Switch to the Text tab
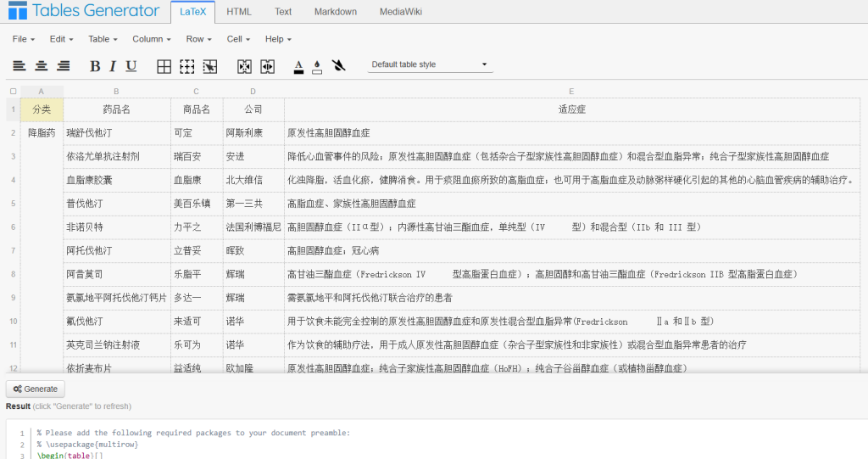 point(283,12)
